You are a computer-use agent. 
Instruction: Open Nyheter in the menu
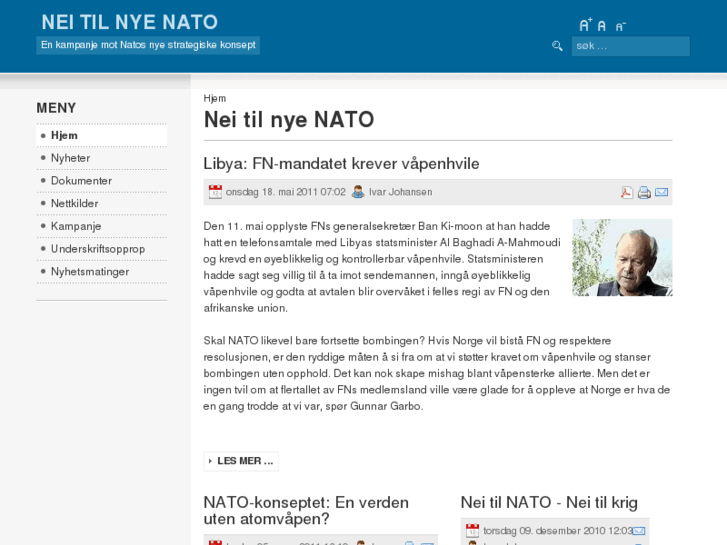point(102,158)
